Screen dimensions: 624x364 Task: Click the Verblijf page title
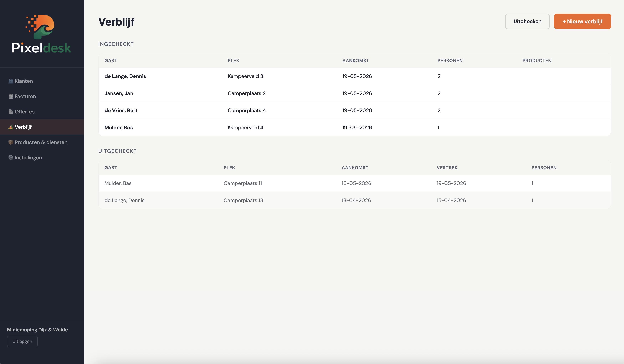pyautogui.click(x=116, y=22)
